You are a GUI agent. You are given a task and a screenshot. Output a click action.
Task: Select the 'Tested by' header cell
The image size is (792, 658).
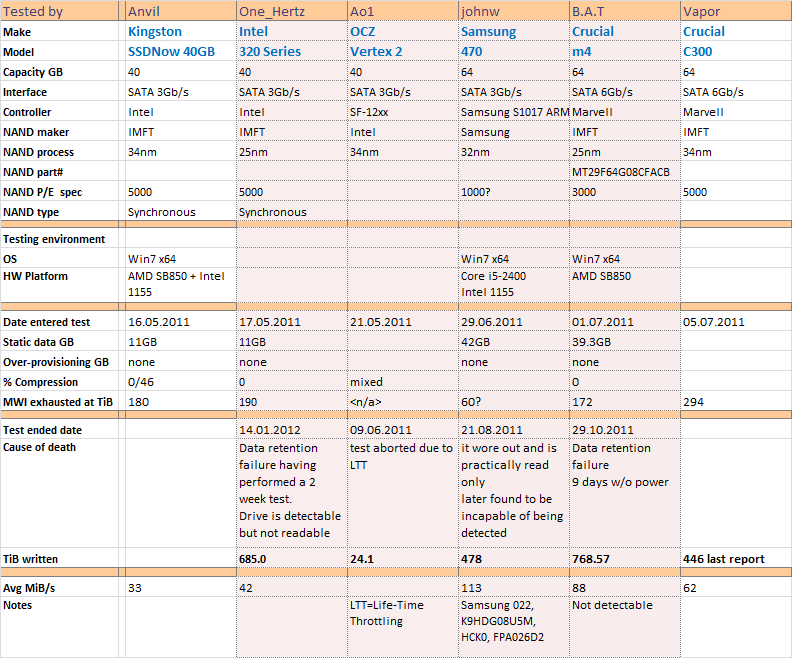60,11
